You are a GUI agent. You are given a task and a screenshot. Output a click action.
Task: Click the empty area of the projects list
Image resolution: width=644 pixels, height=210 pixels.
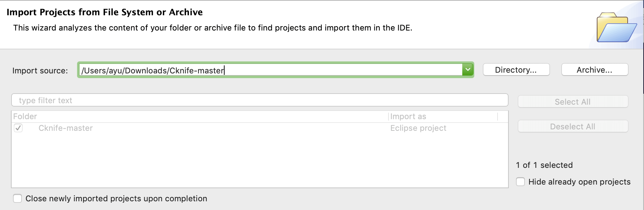(259, 160)
